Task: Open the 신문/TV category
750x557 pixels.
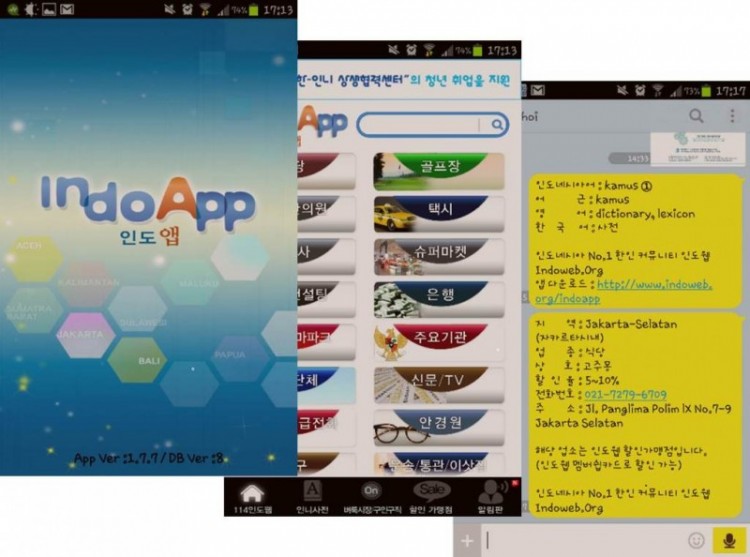Action: [x=439, y=385]
